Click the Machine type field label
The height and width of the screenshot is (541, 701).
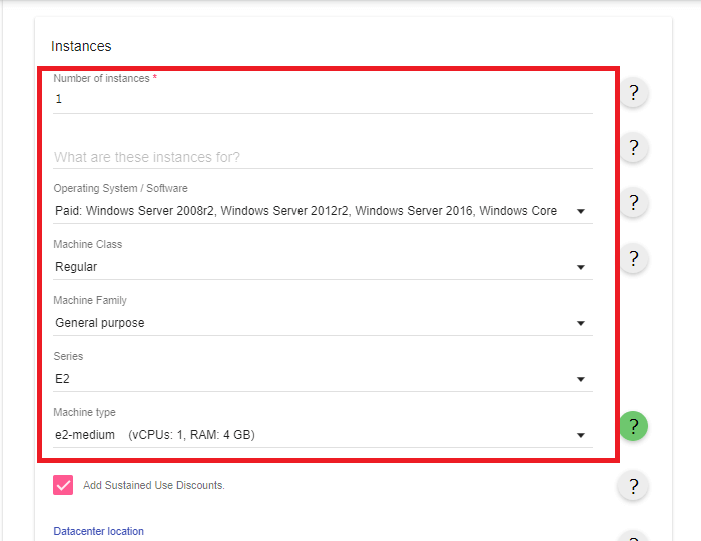(x=84, y=412)
